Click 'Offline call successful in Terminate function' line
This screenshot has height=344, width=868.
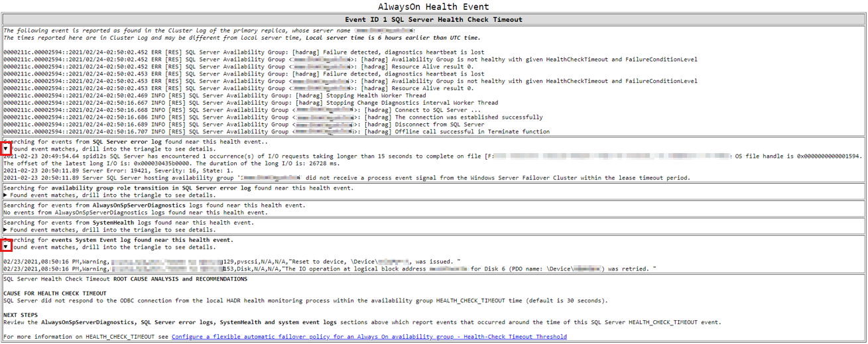277,132
